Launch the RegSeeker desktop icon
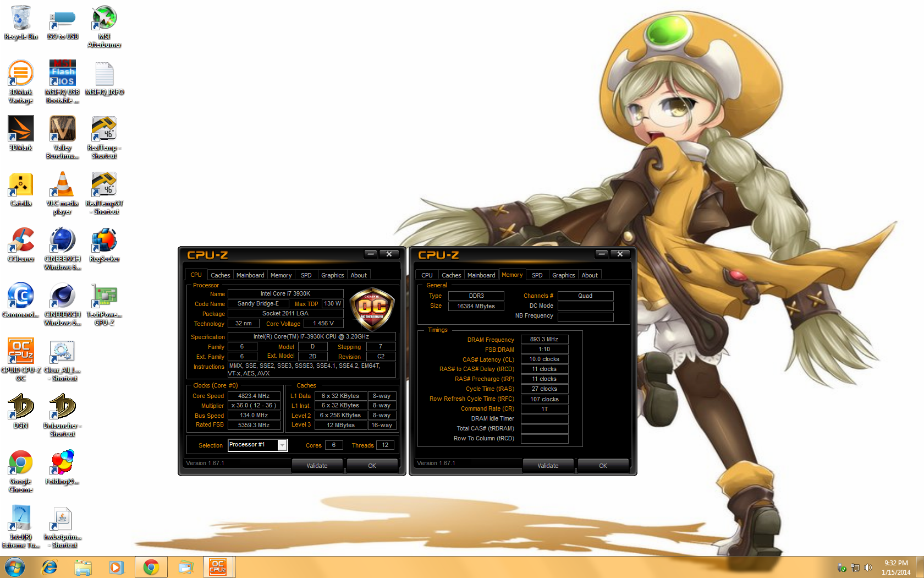The width and height of the screenshot is (924, 578). (105, 244)
